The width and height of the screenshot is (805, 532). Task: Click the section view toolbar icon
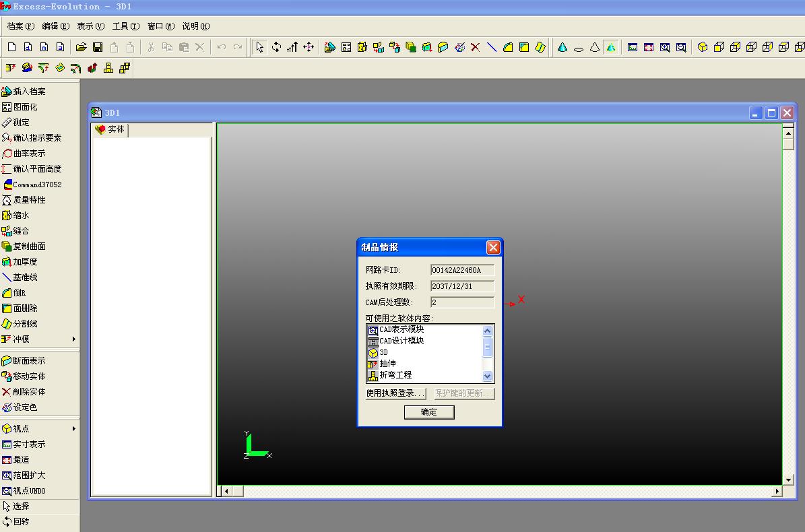[443, 47]
